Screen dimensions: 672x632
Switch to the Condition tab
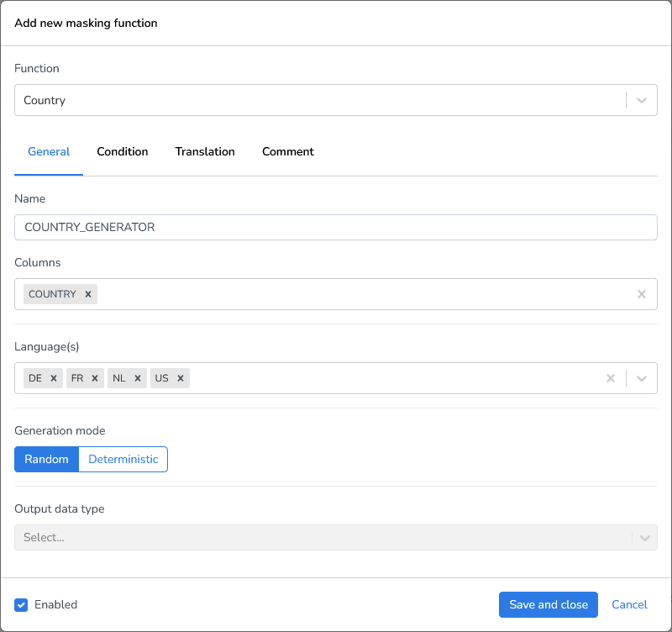[123, 152]
